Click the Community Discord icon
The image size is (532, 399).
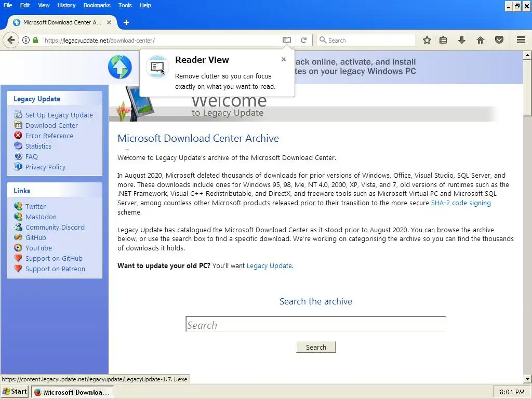[18, 227]
